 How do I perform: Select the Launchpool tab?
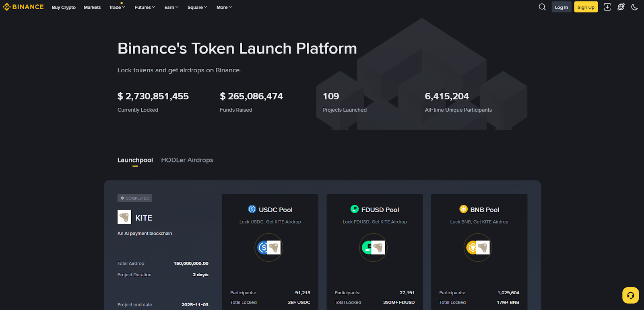[x=135, y=160]
